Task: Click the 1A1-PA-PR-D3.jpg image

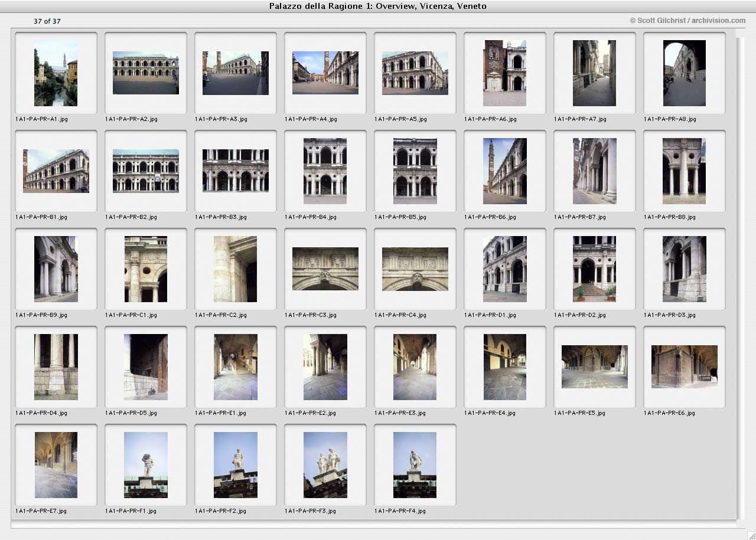Action: 685,269
